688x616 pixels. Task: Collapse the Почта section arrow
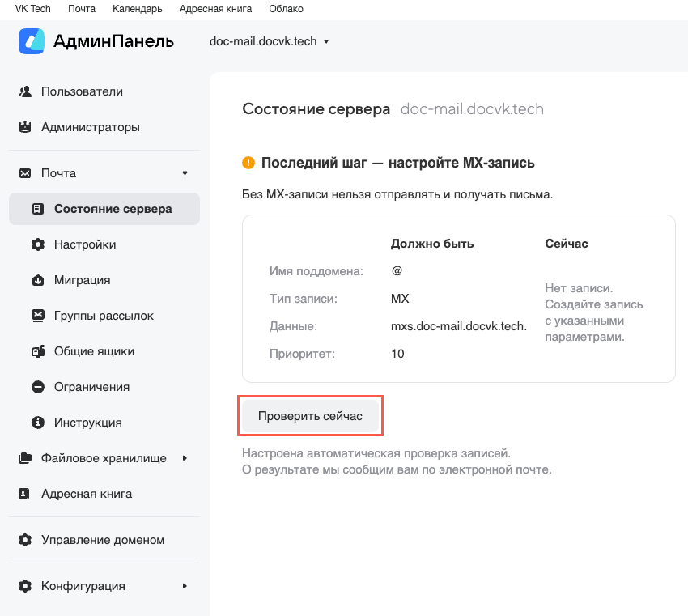click(x=185, y=173)
